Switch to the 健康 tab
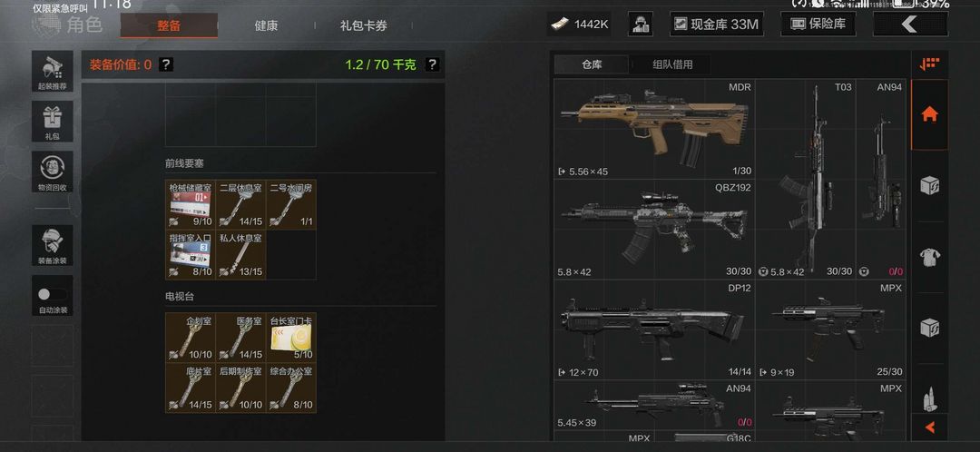This screenshot has height=452, width=980. click(x=266, y=25)
